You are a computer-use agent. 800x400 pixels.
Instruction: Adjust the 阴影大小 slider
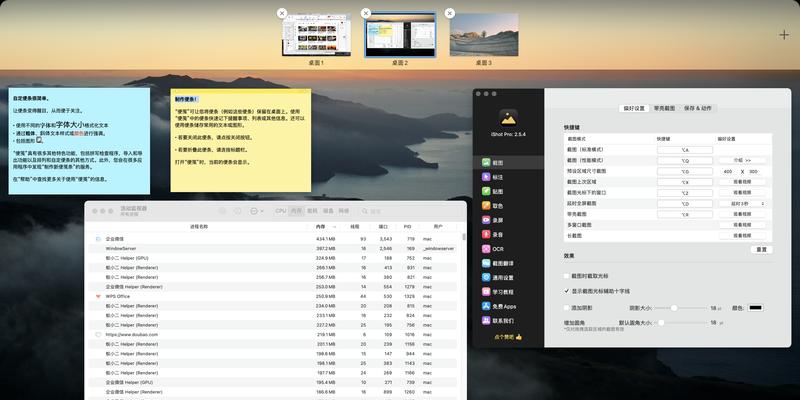[x=674, y=308]
